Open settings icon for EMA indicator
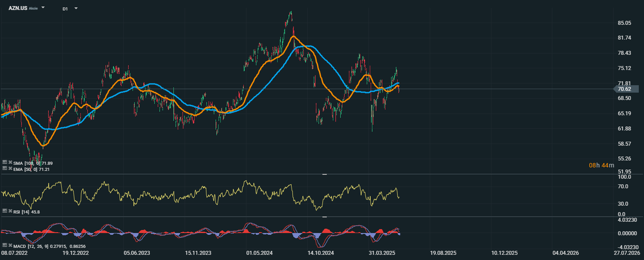This screenshot has height=260, width=644. 4,169
